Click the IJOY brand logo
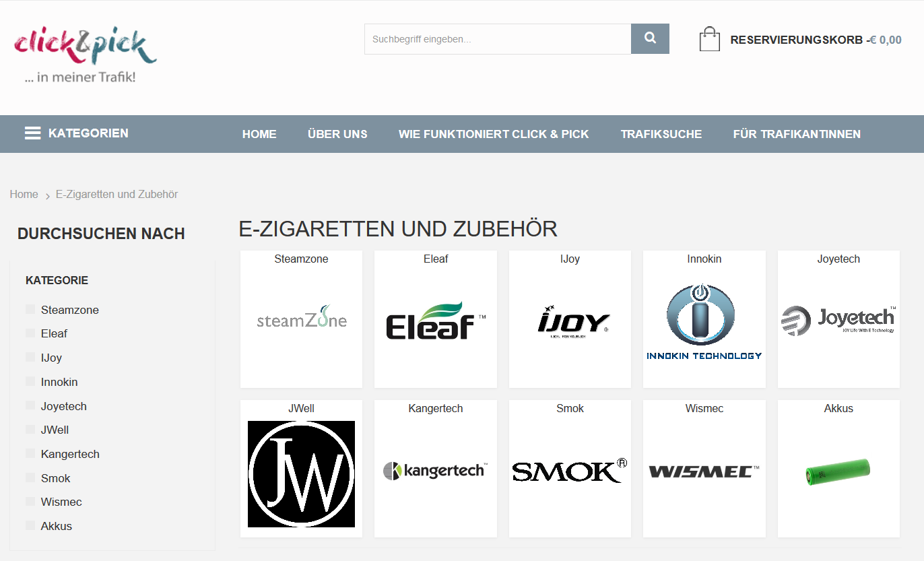The width and height of the screenshot is (924, 561). tap(572, 321)
